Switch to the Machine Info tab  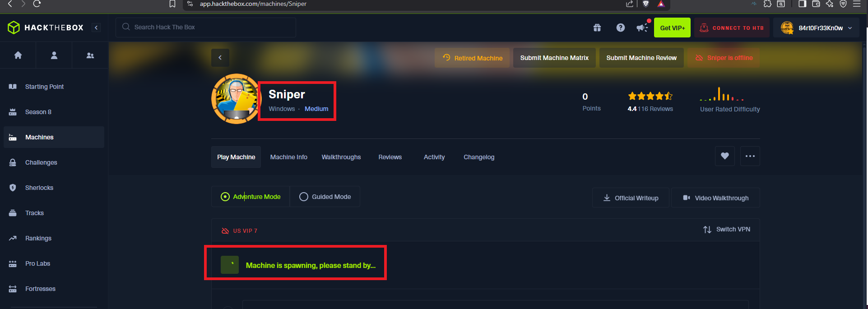[289, 157]
